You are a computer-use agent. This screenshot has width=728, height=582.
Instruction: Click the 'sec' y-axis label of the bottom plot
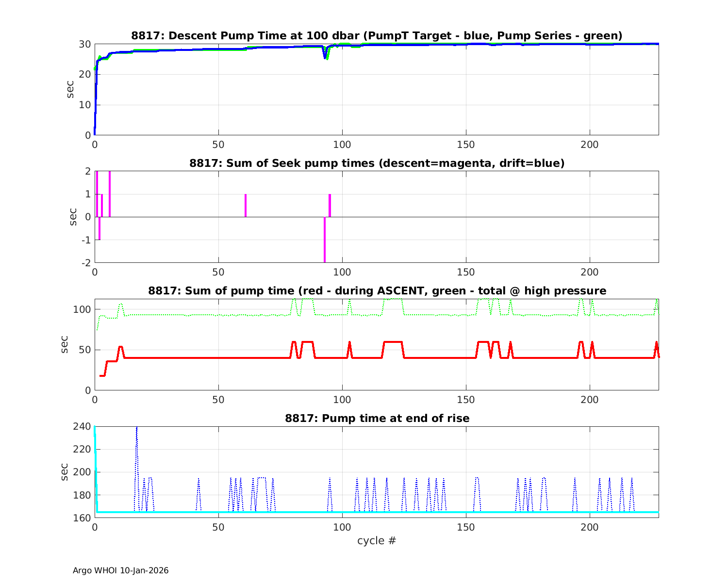point(65,472)
